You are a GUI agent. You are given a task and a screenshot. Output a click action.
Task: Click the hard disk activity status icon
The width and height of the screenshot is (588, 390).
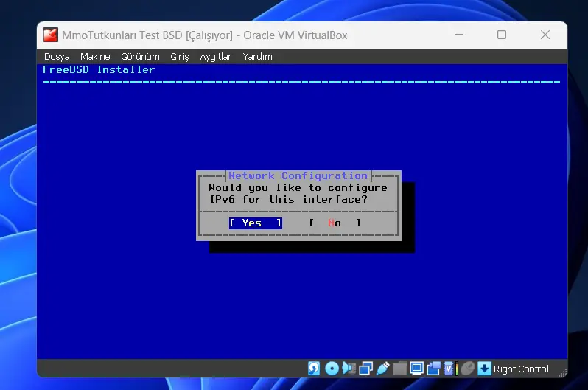point(314,368)
